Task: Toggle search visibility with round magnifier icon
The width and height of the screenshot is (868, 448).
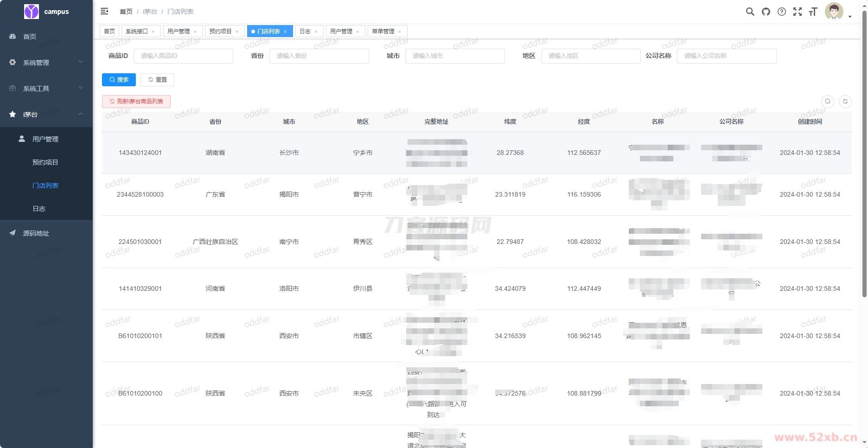Action: [828, 101]
